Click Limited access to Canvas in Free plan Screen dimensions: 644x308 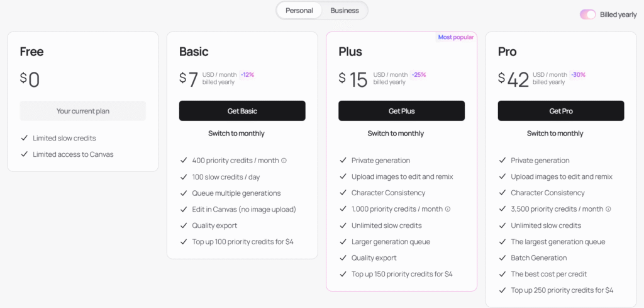(x=73, y=154)
